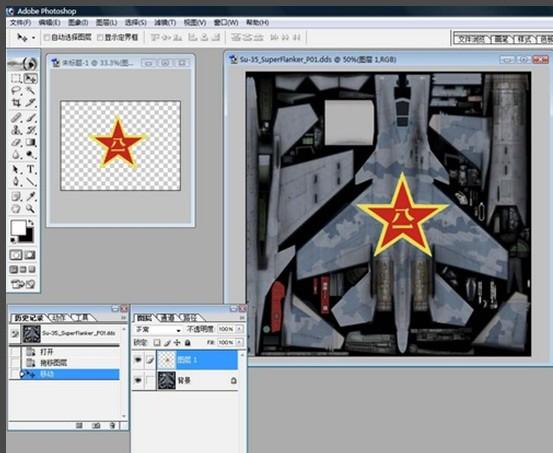Screen dimensions: 553x453
Task: Switch to Full Screen mode
Action: tap(32, 270)
